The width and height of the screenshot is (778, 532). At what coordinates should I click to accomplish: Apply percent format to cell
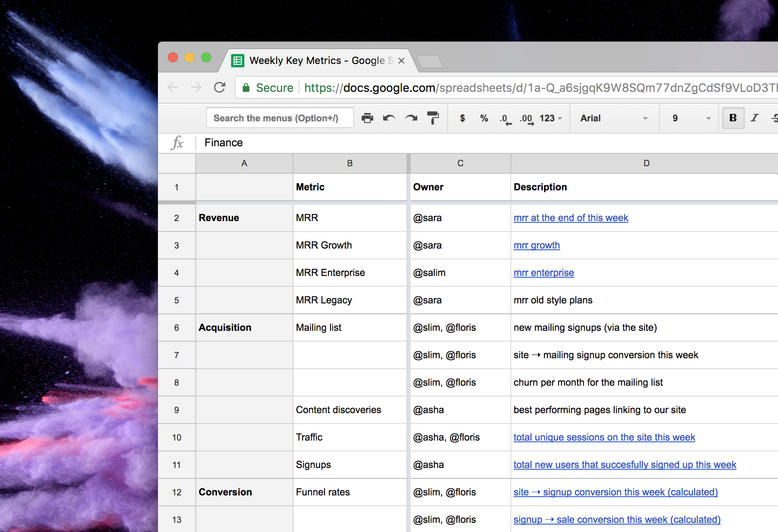point(484,118)
